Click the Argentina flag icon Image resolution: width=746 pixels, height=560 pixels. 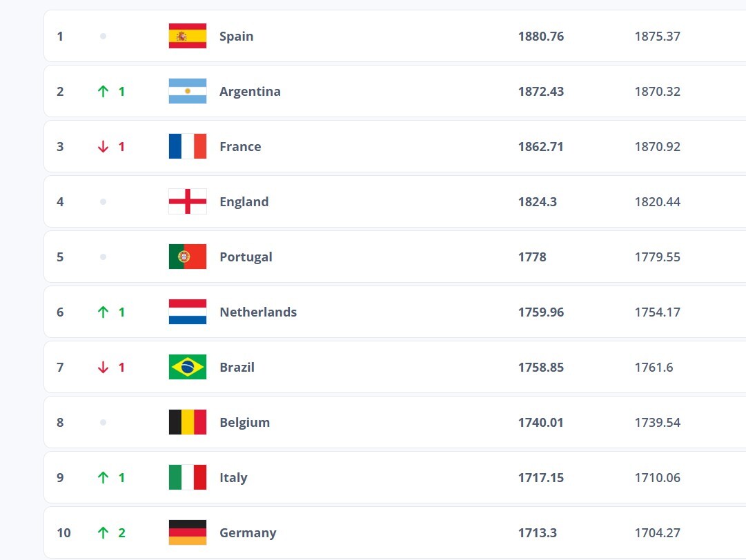(188, 91)
